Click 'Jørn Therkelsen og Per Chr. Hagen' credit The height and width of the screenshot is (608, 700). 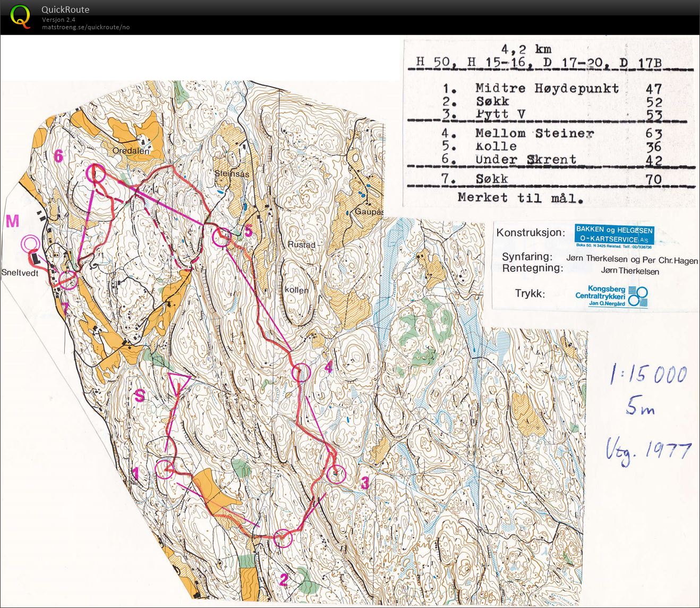tap(631, 259)
